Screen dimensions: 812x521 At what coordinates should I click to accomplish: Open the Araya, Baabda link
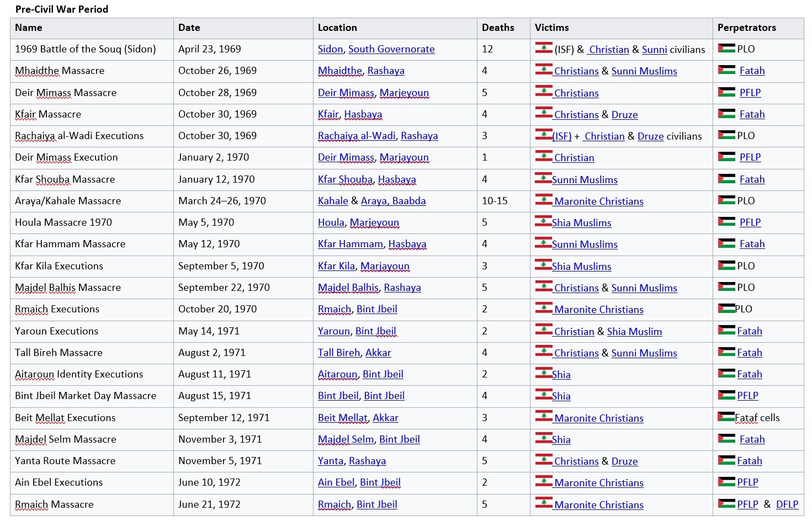[393, 201]
